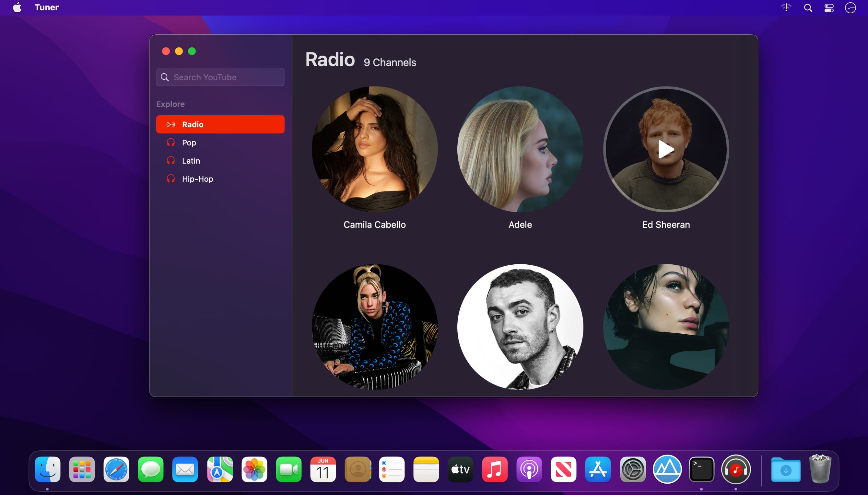868x495 pixels.
Task: Open Spotlight search in menu bar
Action: point(808,7)
